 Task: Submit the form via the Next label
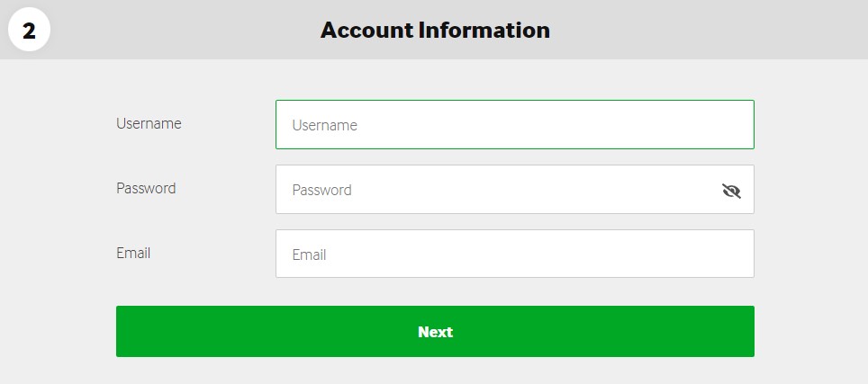[x=435, y=332]
